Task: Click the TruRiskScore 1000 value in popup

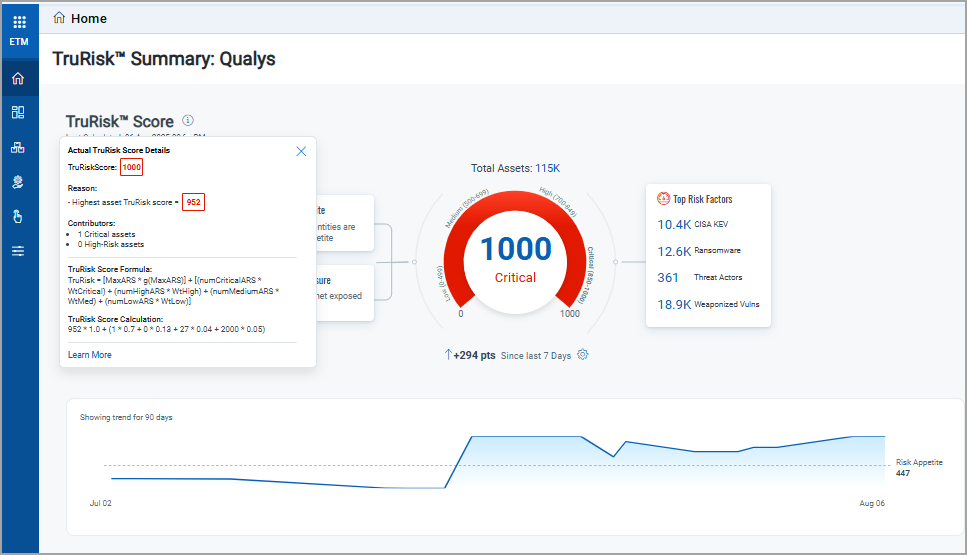Action: pos(131,167)
